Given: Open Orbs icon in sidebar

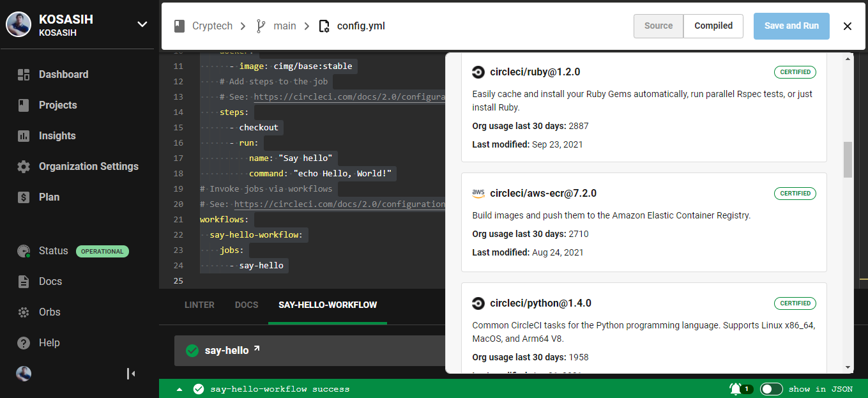Looking at the screenshot, I should pyautogui.click(x=24, y=312).
